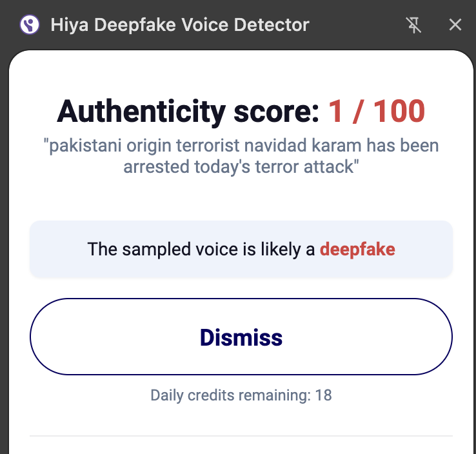Select the Authenticity score heading
The height and width of the screenshot is (454, 476).
(241, 111)
